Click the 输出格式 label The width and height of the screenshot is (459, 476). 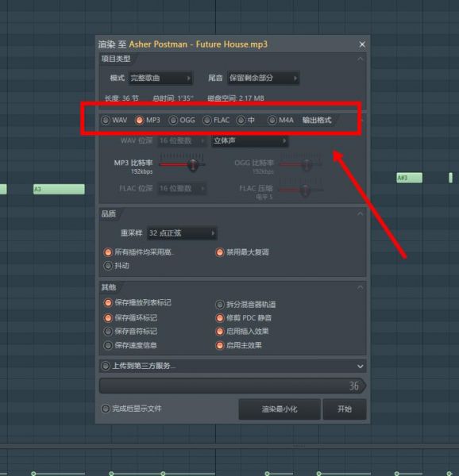pyautogui.click(x=317, y=121)
